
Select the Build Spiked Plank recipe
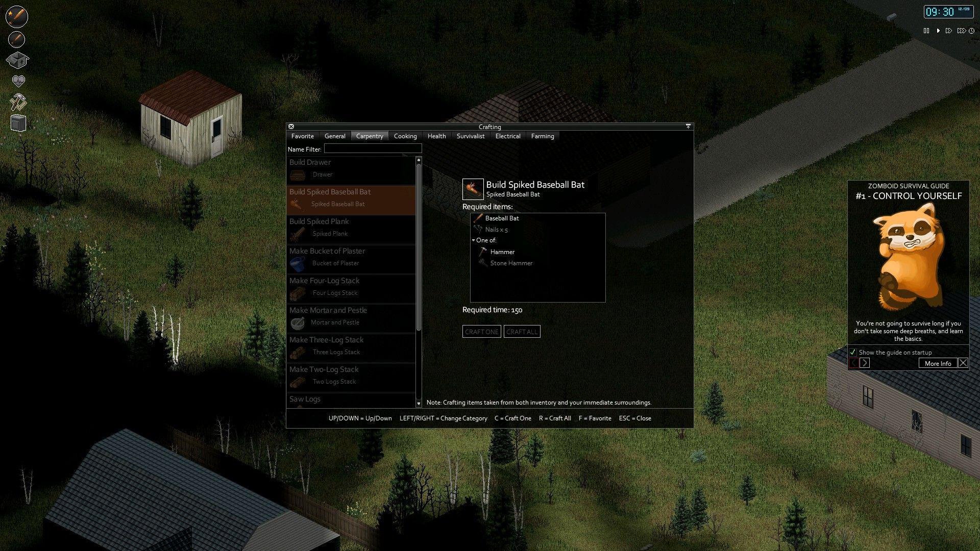[x=350, y=228]
